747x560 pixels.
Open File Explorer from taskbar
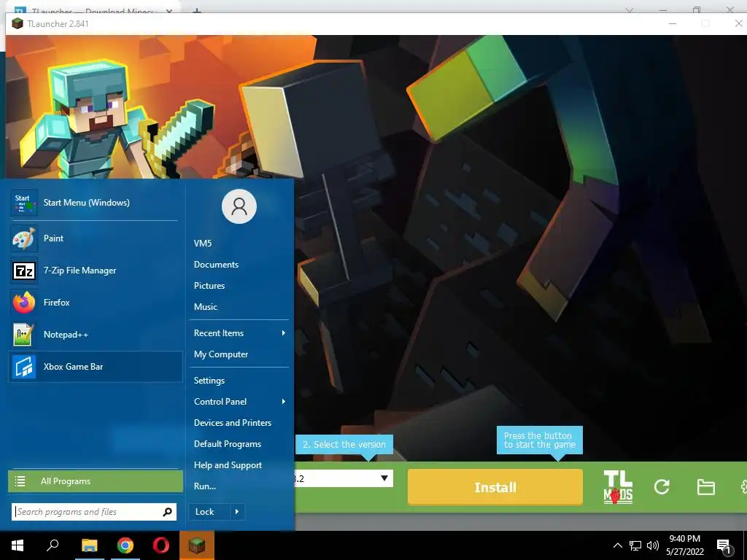click(89, 545)
